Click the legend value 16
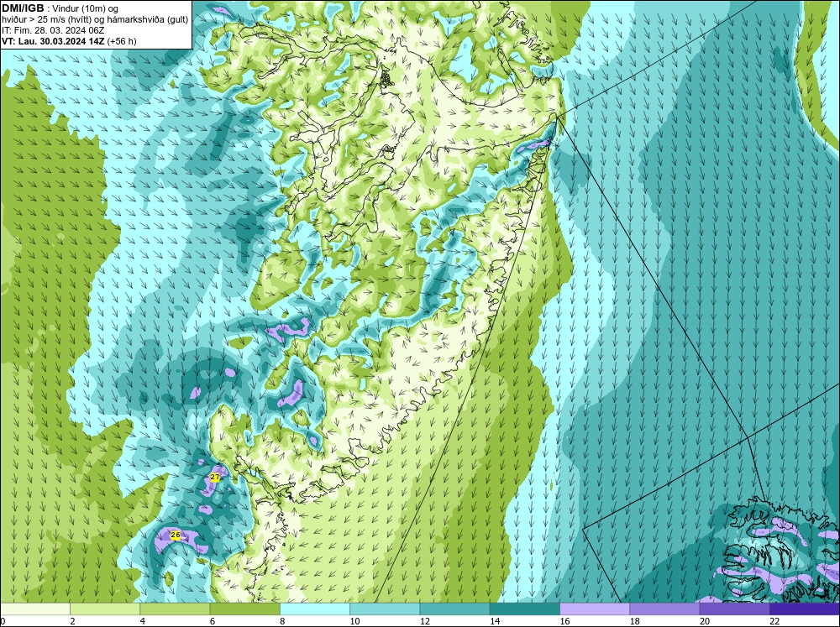 (x=564, y=620)
